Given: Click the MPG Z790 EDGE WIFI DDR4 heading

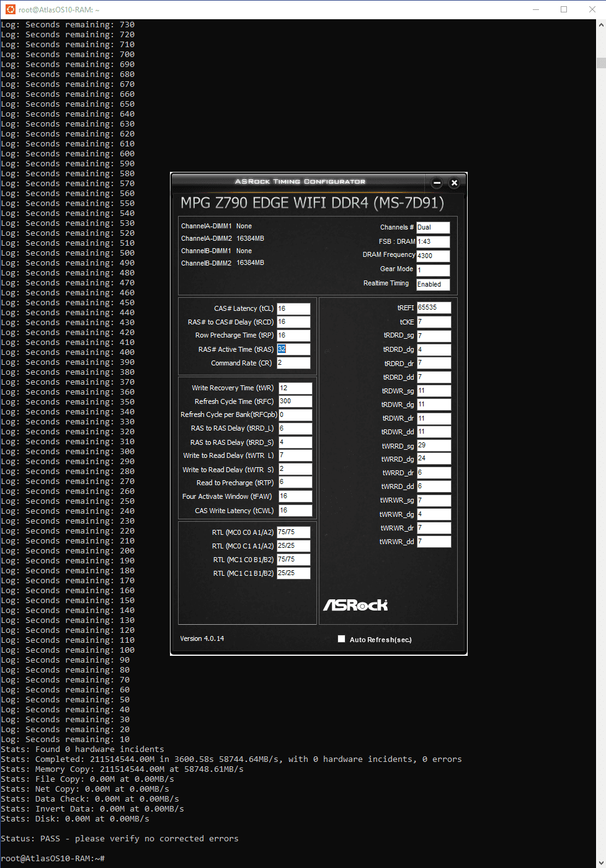Looking at the screenshot, I should (312, 203).
